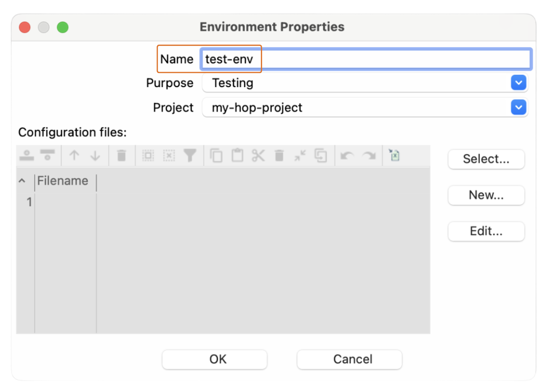Click the clipboard paste icon
This screenshot has height=392, width=548.
[237, 155]
